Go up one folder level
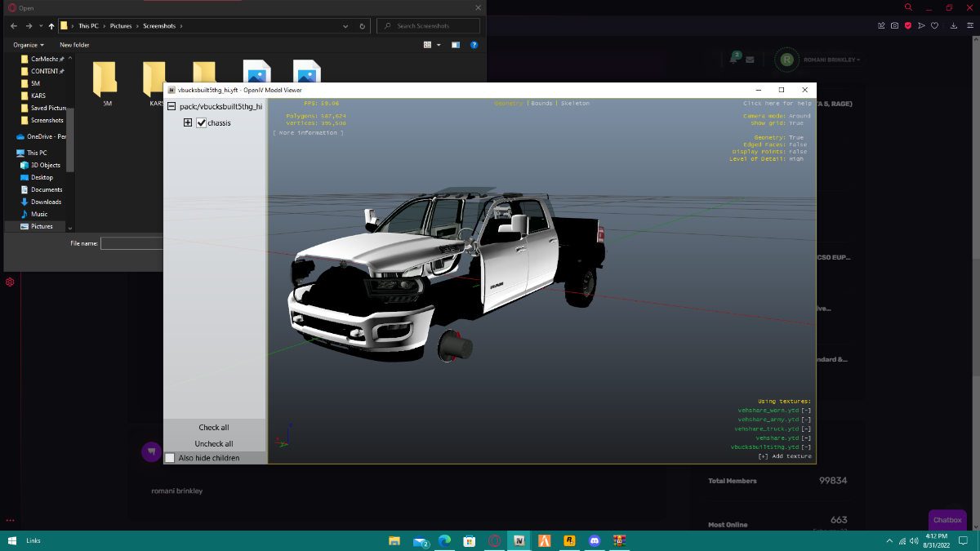980x551 pixels. (x=51, y=26)
